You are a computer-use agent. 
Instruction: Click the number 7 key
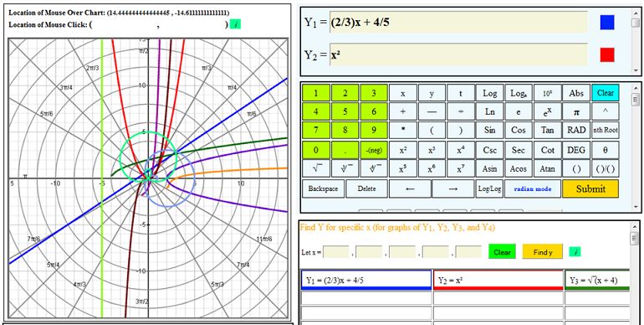pos(316,130)
